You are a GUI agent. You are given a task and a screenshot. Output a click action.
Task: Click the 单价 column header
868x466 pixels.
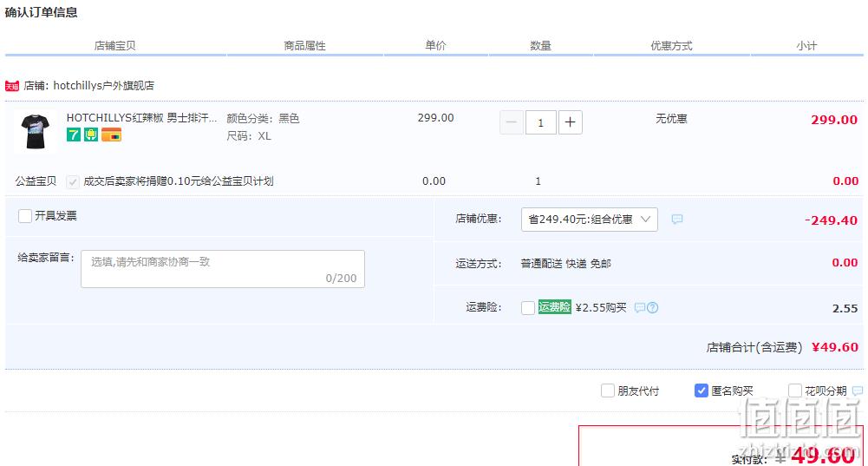[x=435, y=45]
